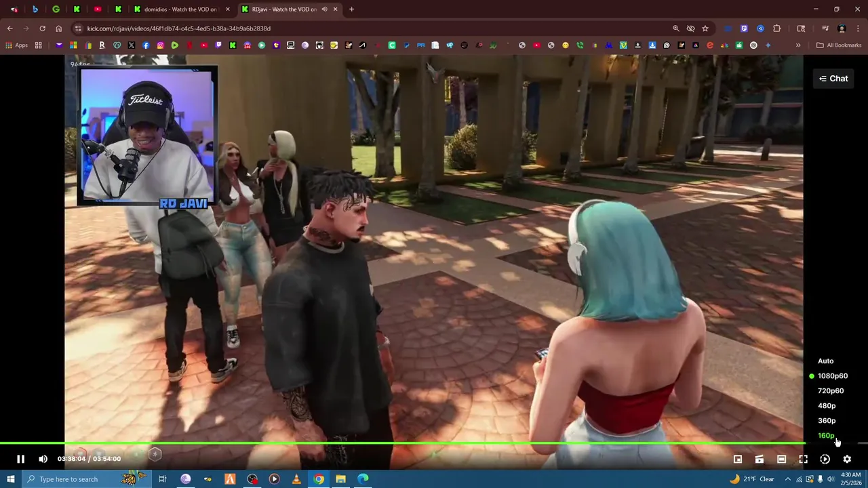Open the Apps bookmark shortcut

(17, 45)
